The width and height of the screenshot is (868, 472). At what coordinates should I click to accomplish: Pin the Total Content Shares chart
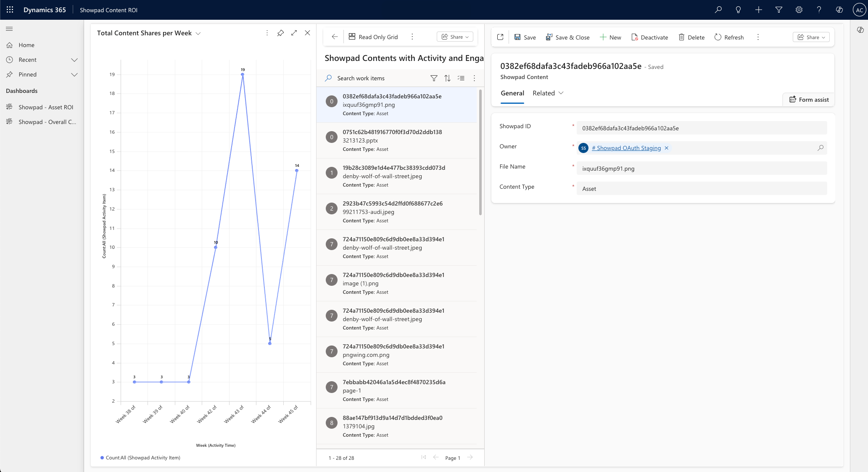coord(280,33)
